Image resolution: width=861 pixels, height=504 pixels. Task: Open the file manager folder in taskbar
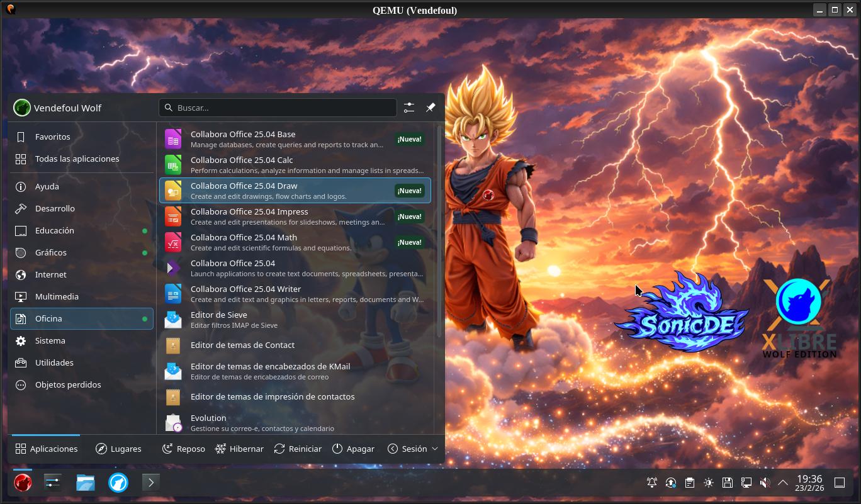(x=86, y=483)
